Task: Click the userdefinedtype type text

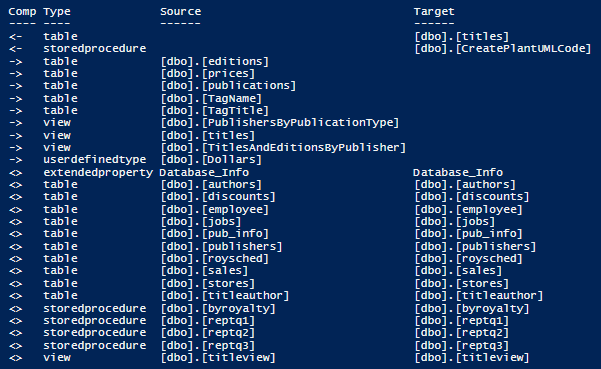Action: pos(95,159)
